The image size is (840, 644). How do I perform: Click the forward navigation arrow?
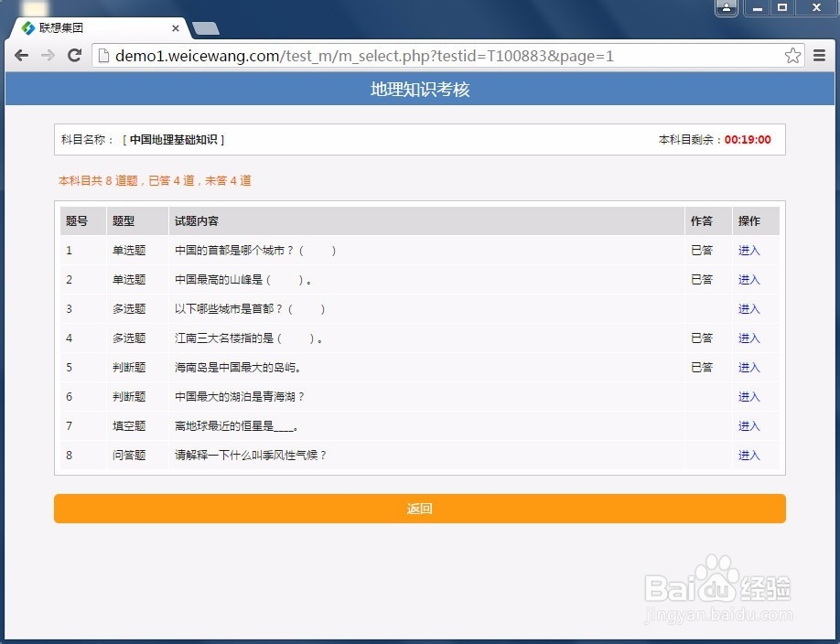(x=48, y=55)
